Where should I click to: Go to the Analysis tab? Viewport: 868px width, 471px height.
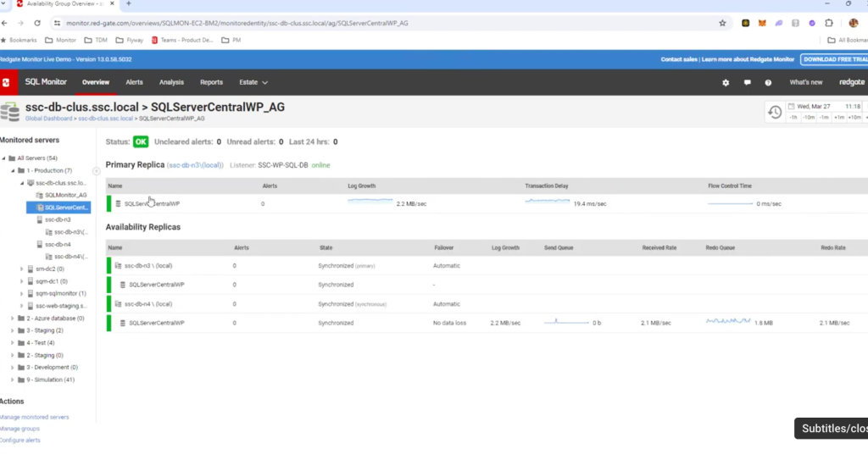tap(171, 82)
